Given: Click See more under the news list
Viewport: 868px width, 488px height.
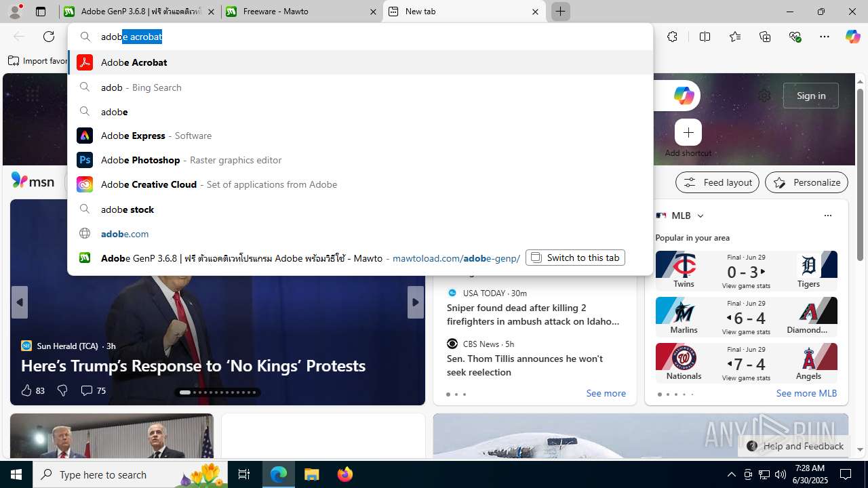Looking at the screenshot, I should point(606,393).
